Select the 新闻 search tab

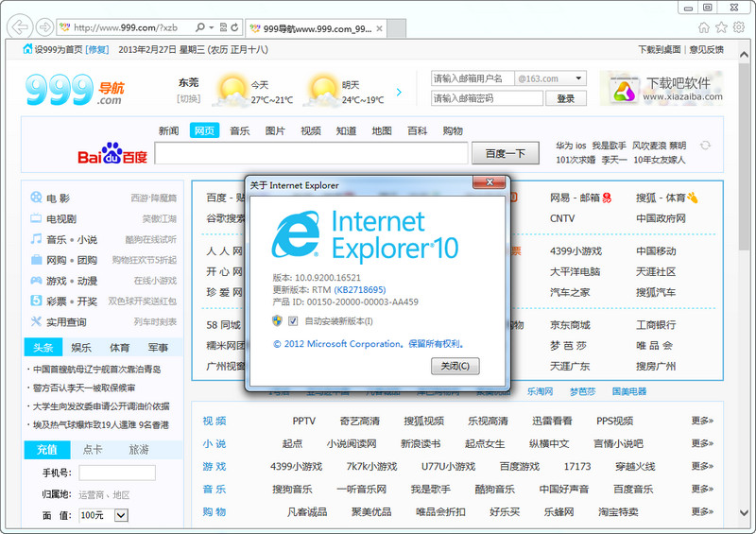coord(169,130)
